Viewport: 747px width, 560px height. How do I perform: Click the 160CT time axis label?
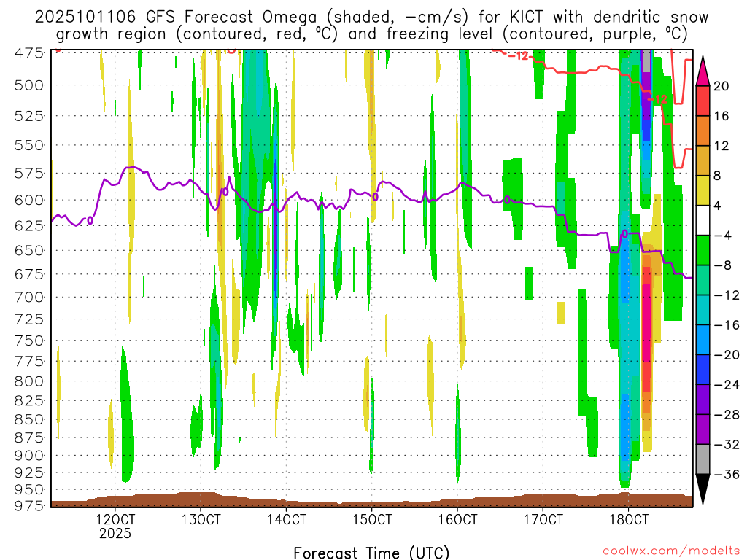457,518
